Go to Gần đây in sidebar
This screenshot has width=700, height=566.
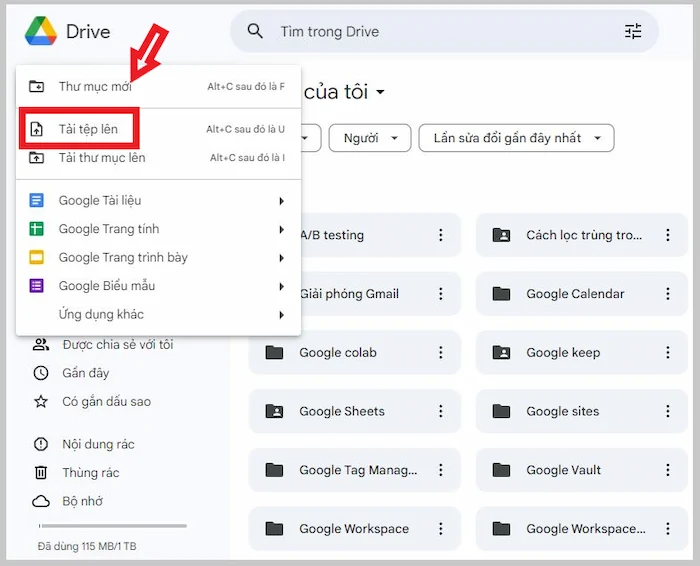(86, 373)
